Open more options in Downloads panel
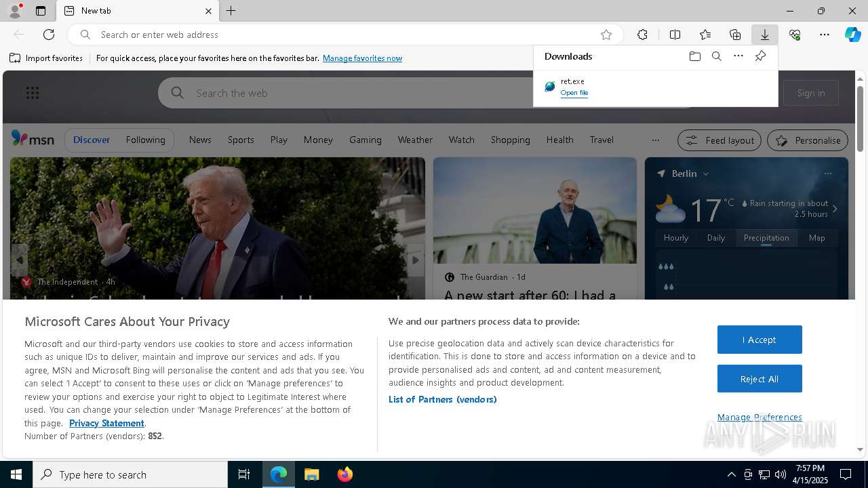The width and height of the screenshot is (868, 488). pyautogui.click(x=738, y=56)
